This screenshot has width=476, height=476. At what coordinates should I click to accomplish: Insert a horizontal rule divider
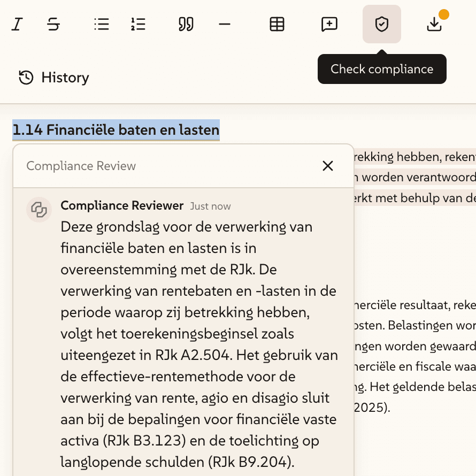click(225, 24)
